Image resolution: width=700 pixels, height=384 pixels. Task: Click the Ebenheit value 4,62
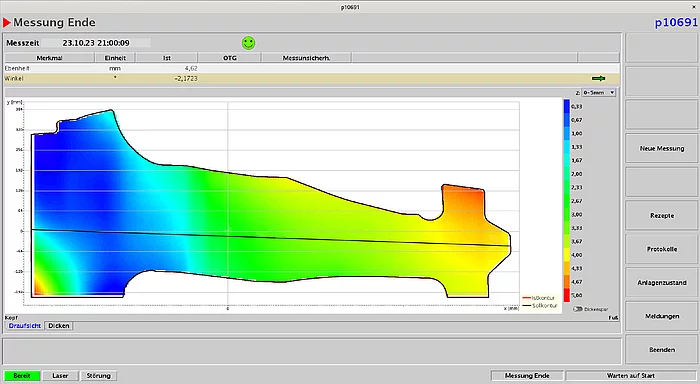pos(191,68)
